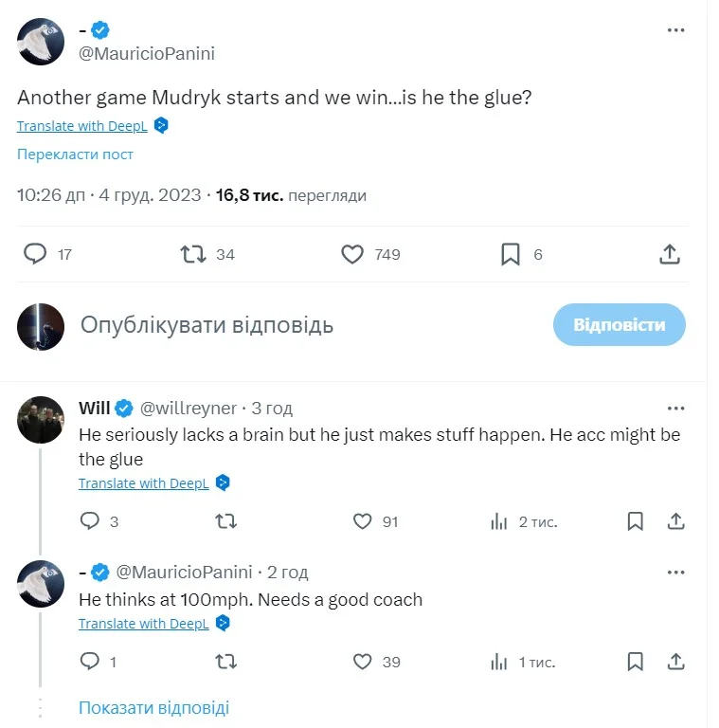Open Will's profile avatar
The image size is (719, 728).
pos(41,419)
